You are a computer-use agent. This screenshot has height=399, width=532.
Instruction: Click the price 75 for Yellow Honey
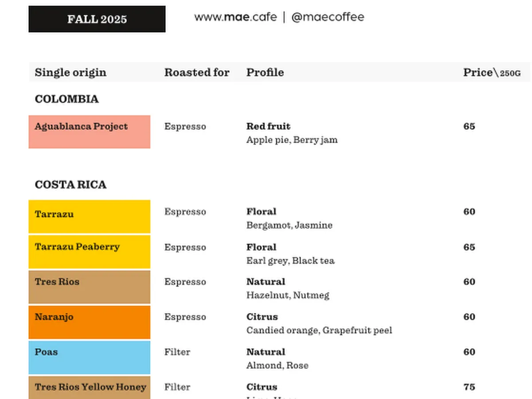(x=469, y=387)
